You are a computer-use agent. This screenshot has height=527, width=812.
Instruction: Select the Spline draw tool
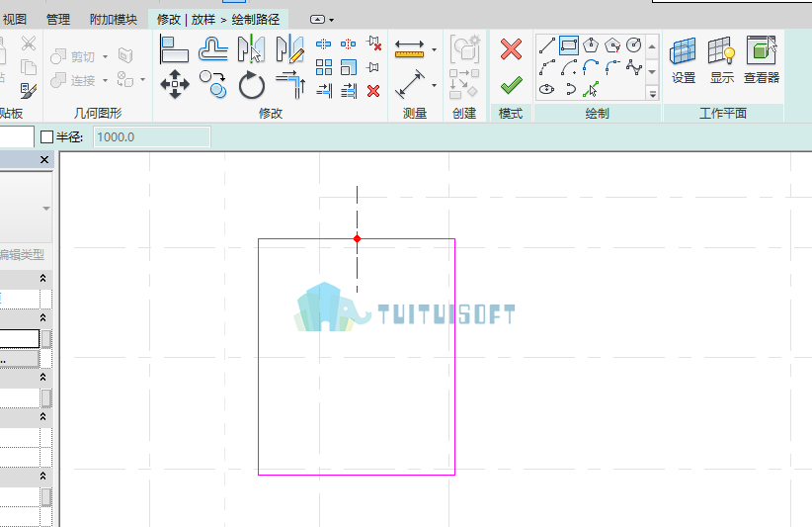click(634, 67)
